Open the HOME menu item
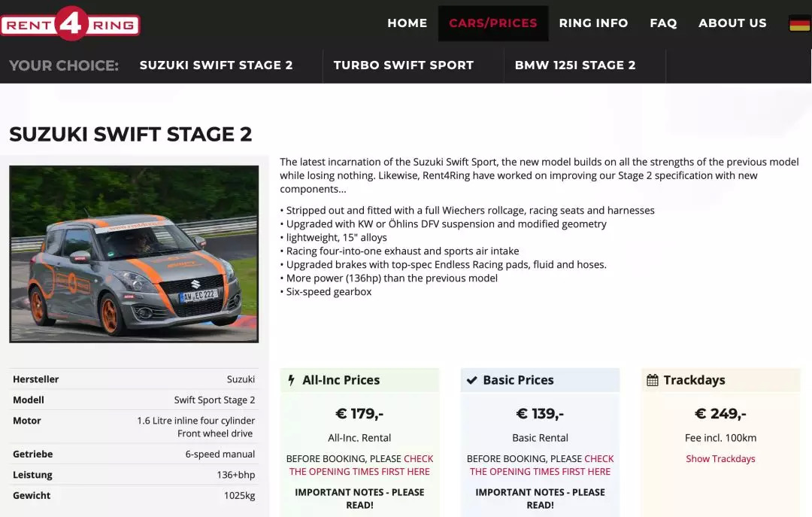This screenshot has width=812, height=517. 407,23
